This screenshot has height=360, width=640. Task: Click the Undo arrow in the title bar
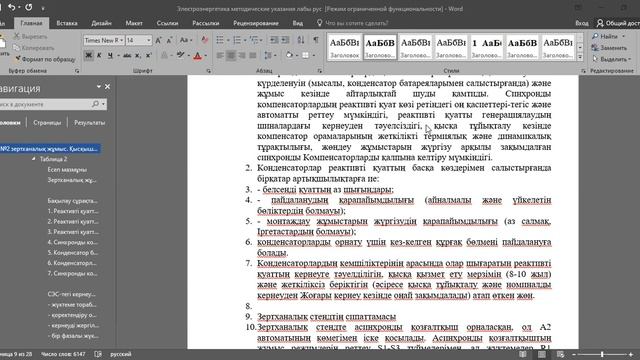point(11,7)
